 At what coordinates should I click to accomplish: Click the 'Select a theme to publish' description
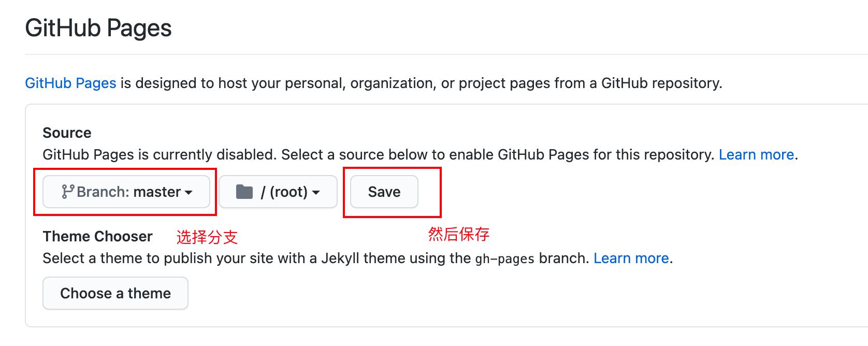(x=256, y=258)
